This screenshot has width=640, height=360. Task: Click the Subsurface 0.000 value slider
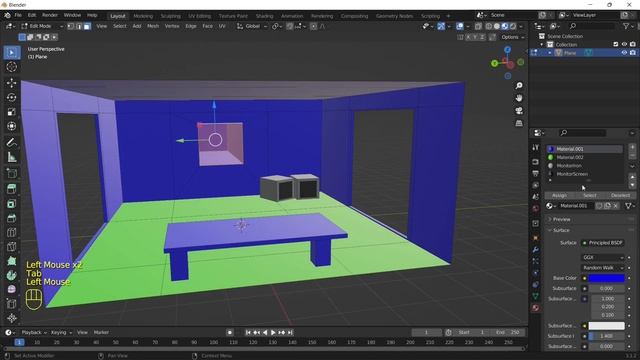pyautogui.click(x=607, y=289)
